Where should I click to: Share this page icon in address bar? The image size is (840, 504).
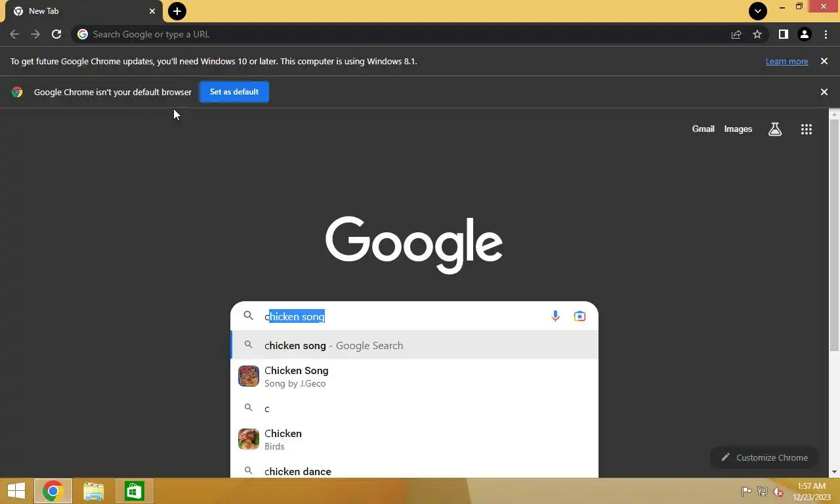click(736, 34)
